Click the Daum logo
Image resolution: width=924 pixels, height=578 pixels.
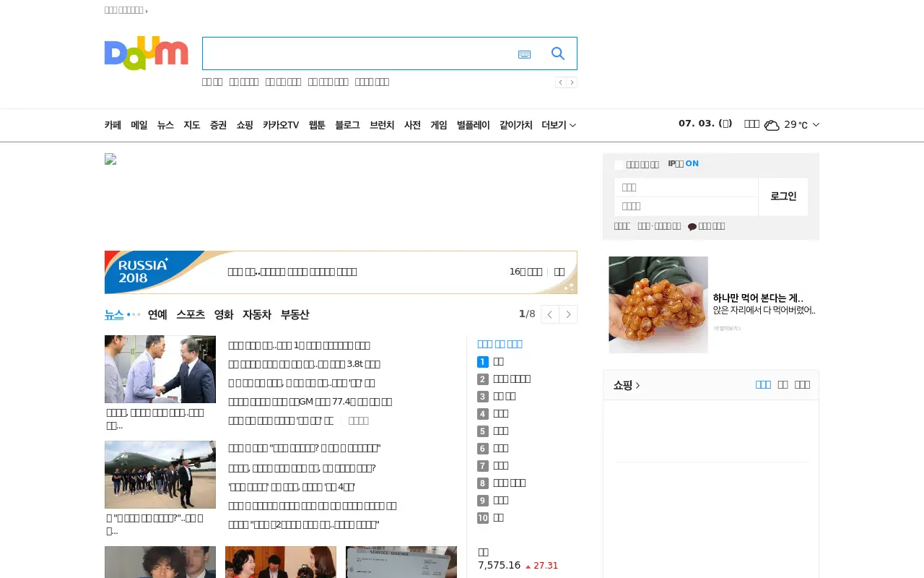[146, 53]
